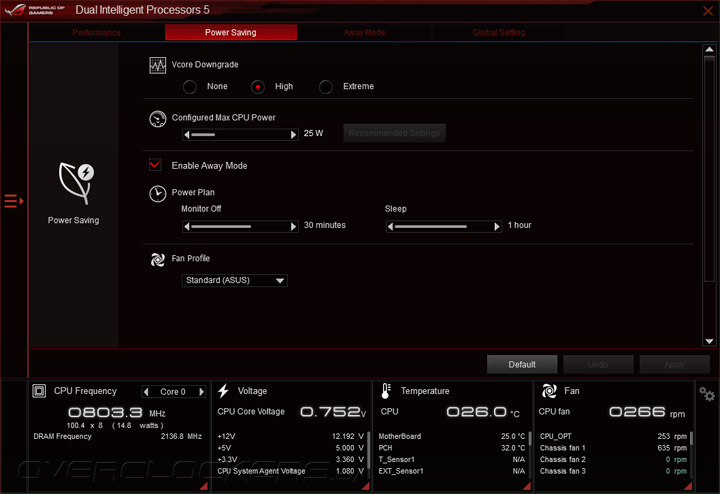Click the settings scrollbar up arrow
The width and height of the screenshot is (720, 494).
[x=709, y=49]
